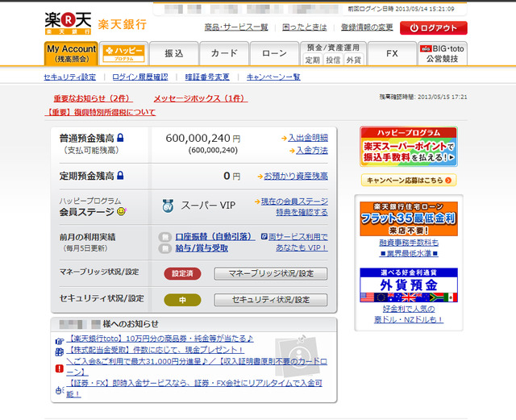The width and height of the screenshot is (516, 420).
Task: Click the red exclamation notice icon
Action: 59,368
